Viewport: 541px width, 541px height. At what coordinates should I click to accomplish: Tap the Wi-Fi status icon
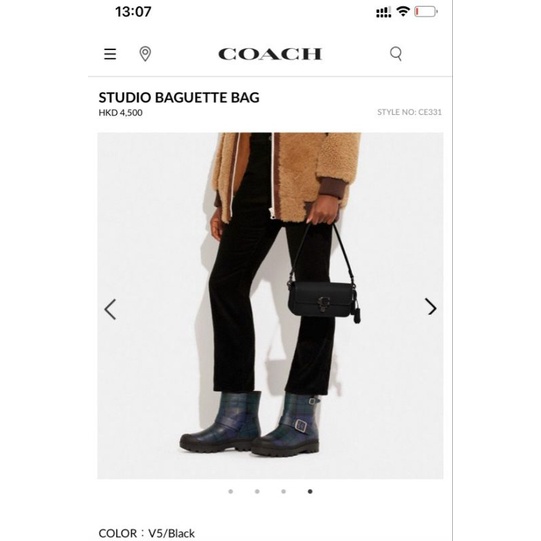coord(403,11)
